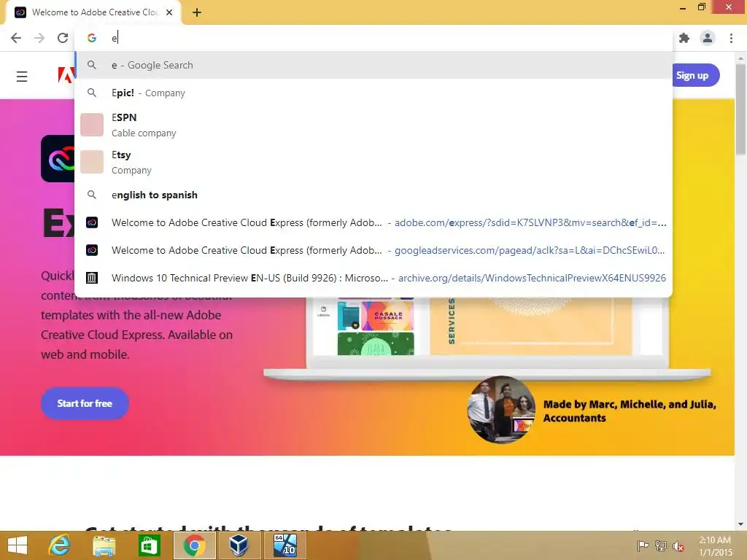Open the Extensions puzzle icon
747x560 pixels.
click(x=684, y=38)
